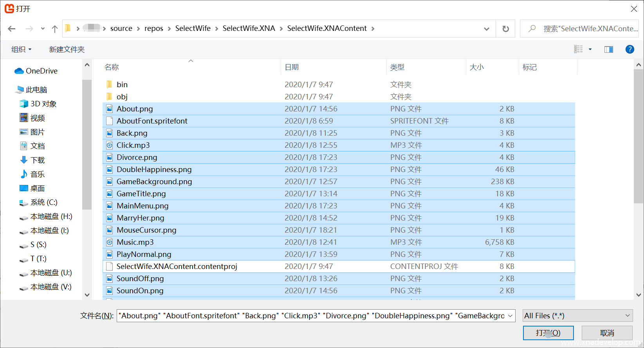Click the 文件名 filename input field
644x348 pixels.
[x=311, y=316]
